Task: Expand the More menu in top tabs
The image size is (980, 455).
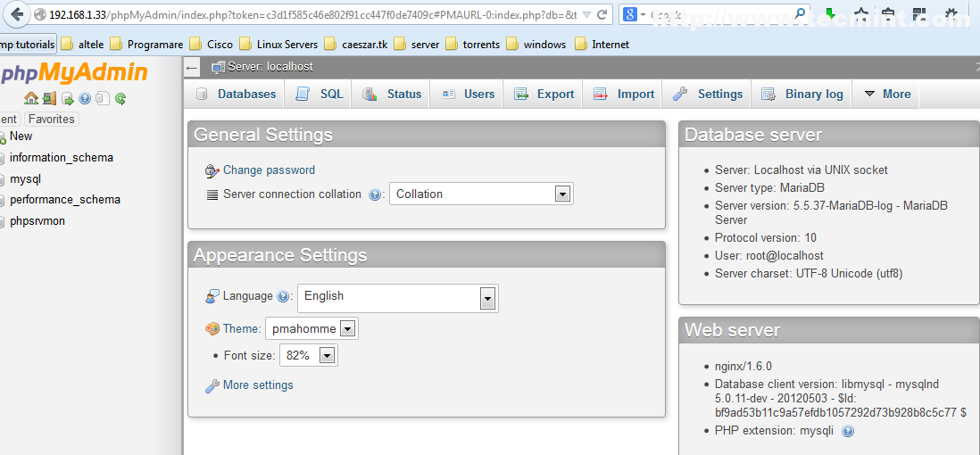Action: [x=887, y=94]
